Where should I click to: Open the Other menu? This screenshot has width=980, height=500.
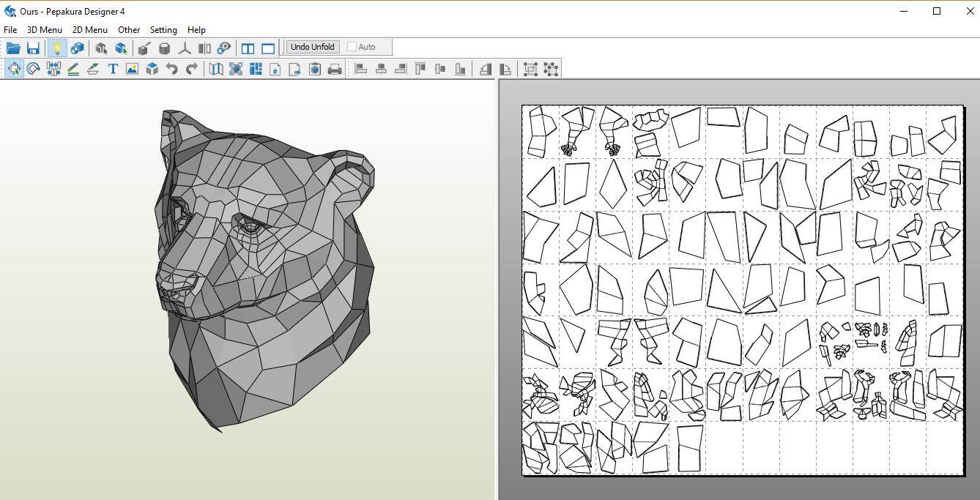click(x=129, y=30)
